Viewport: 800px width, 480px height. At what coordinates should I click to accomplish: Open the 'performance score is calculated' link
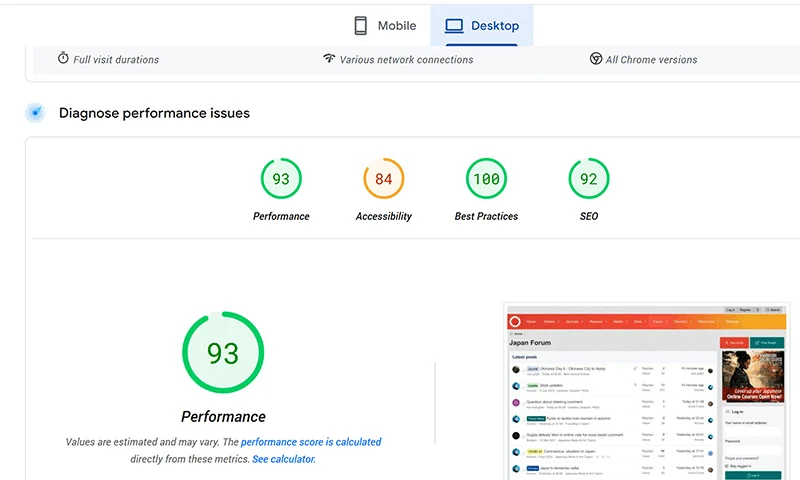click(x=311, y=442)
